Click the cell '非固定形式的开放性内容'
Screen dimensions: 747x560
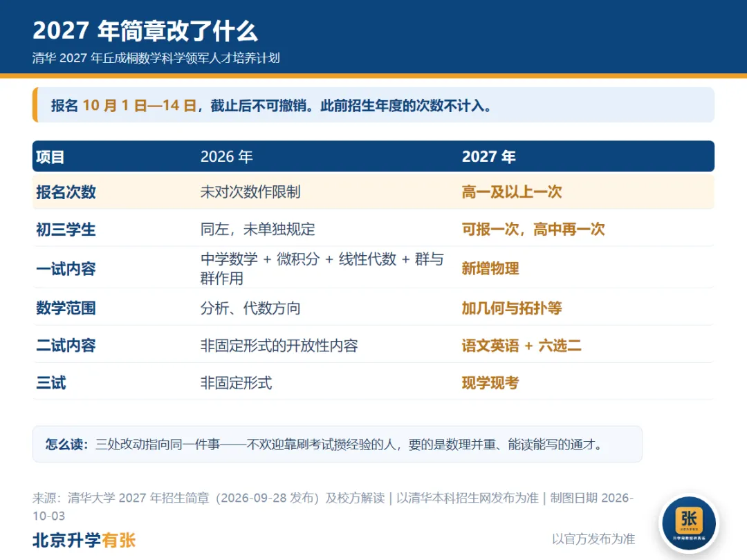pos(279,345)
